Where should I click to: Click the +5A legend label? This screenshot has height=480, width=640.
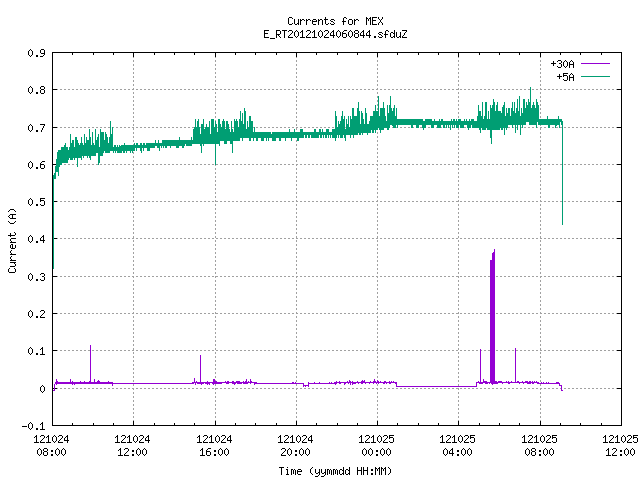coord(565,77)
